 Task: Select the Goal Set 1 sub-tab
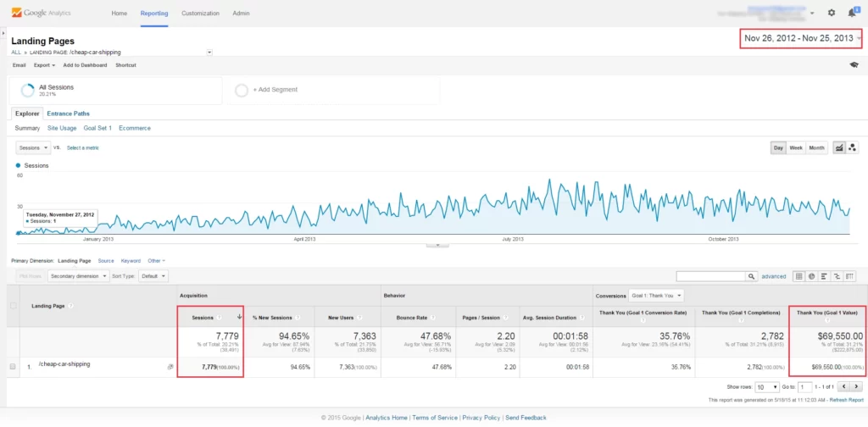97,128
